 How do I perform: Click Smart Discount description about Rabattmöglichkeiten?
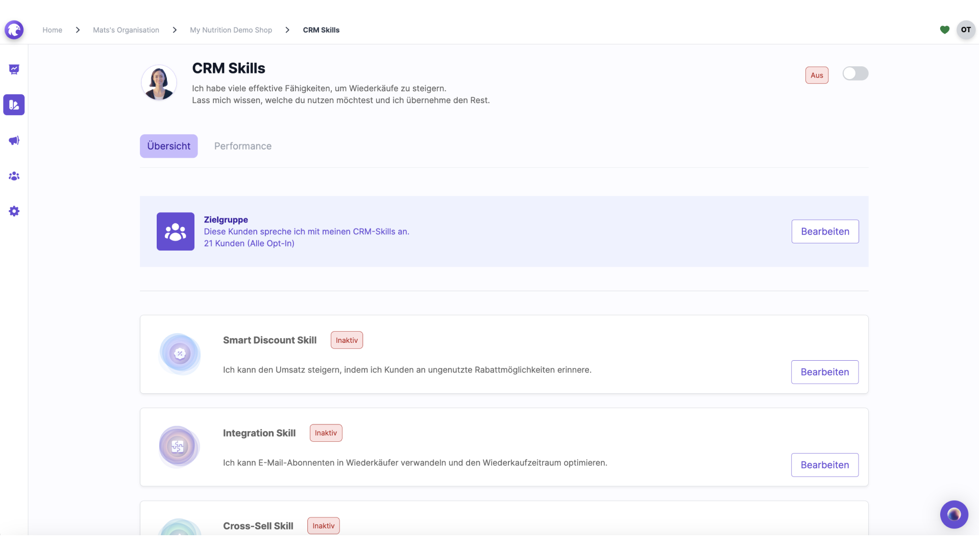407,370
